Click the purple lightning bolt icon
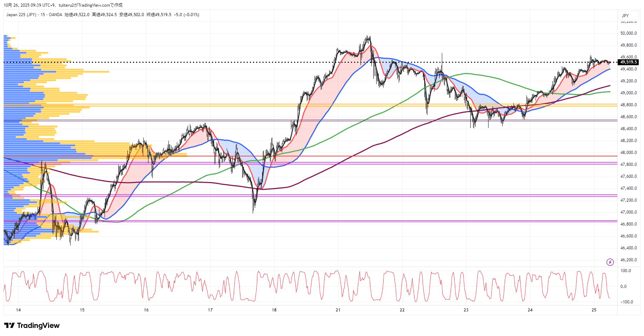The image size is (644, 336). click(610, 262)
